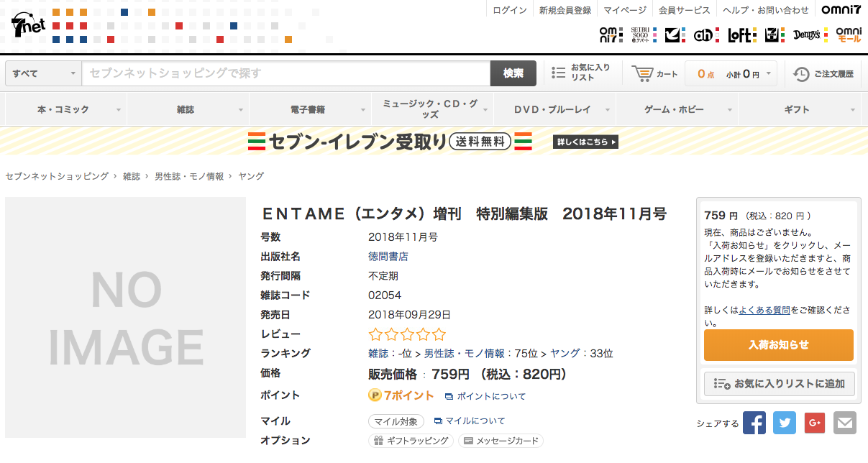Open the Seven-Eleven store icon
This screenshot has height=463, width=868.
775,35
